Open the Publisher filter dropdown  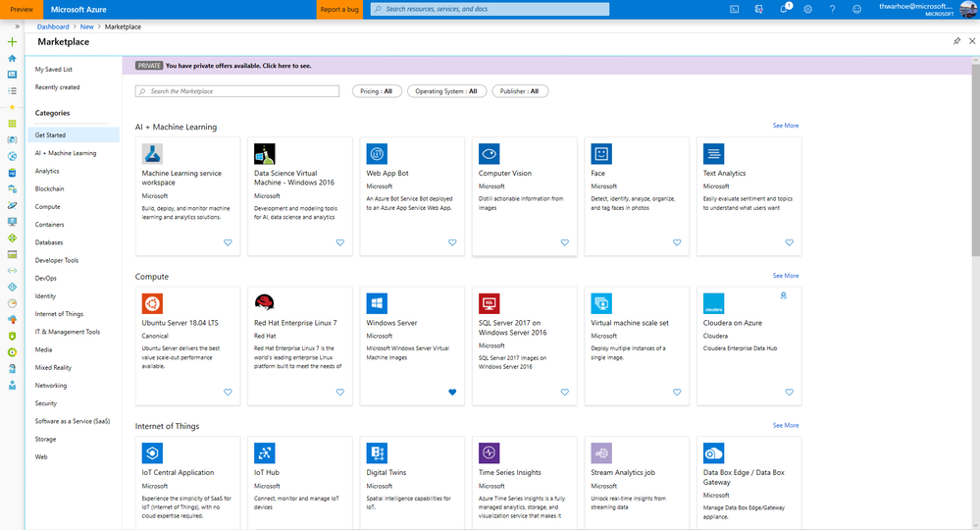click(519, 91)
